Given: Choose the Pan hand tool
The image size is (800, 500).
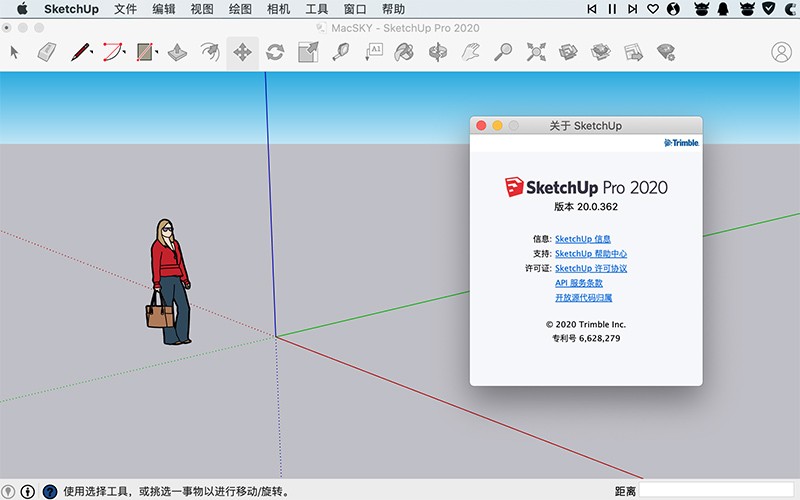Looking at the screenshot, I should (470, 52).
